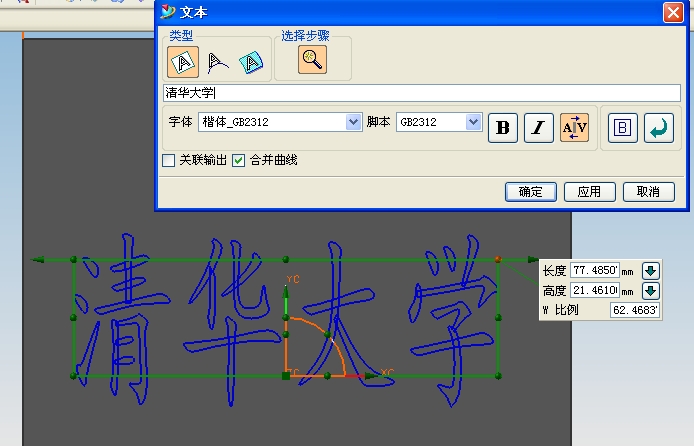Click the XC axis arrow handle
The height and width of the screenshot is (446, 694).
(x=371, y=376)
